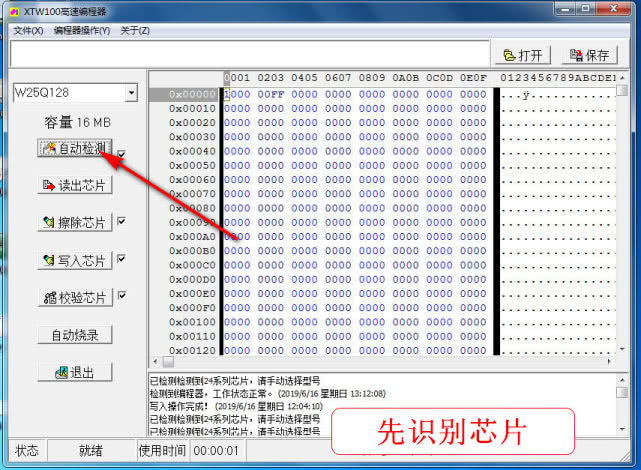Image resolution: width=641 pixels, height=470 pixels.
Task: Click the hex view vertical scrollbar thumb
Action: [622, 90]
